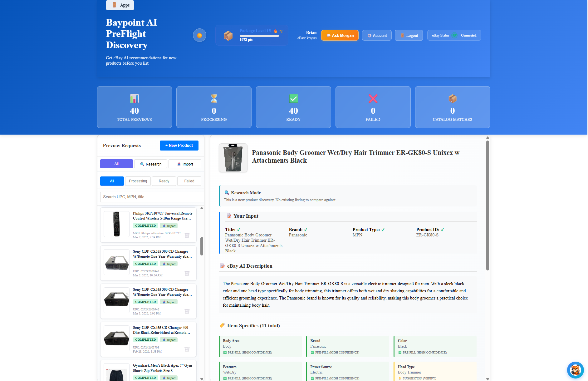Check the PRE-FILL checkbox under Brand Panasonic
This screenshot has height=381, width=588.
click(312, 352)
